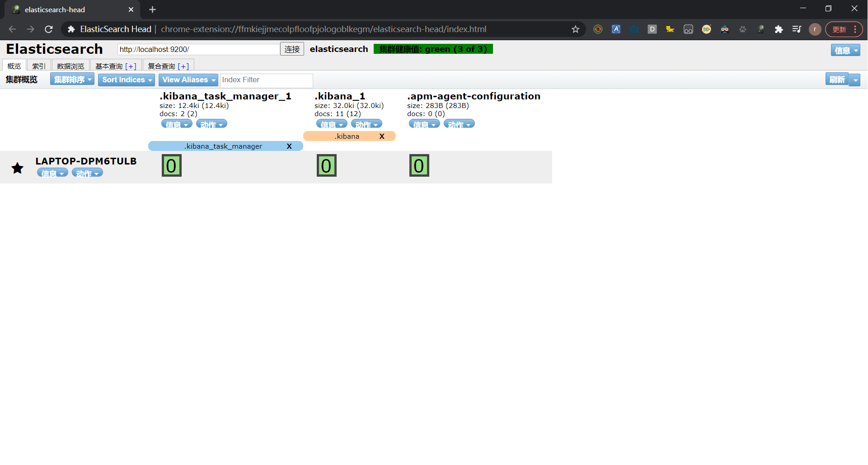Reload the page
This screenshot has width=868, height=465.
49,29
